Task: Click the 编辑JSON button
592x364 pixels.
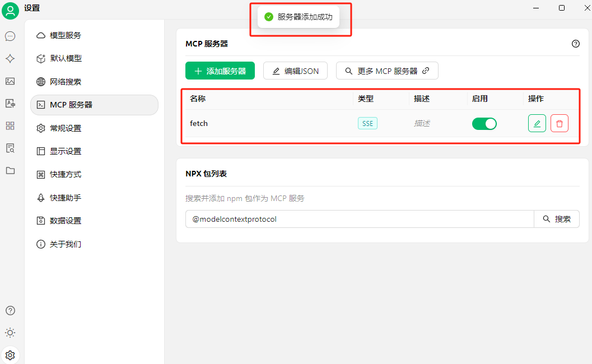Action: pyautogui.click(x=295, y=71)
